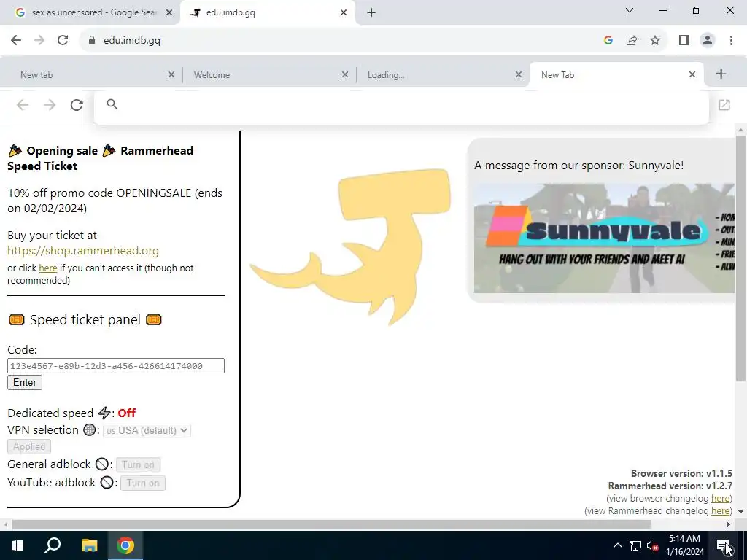This screenshot has width=747, height=560.
Task: Click the 'here' link for alternate shop access
Action: 47,268
